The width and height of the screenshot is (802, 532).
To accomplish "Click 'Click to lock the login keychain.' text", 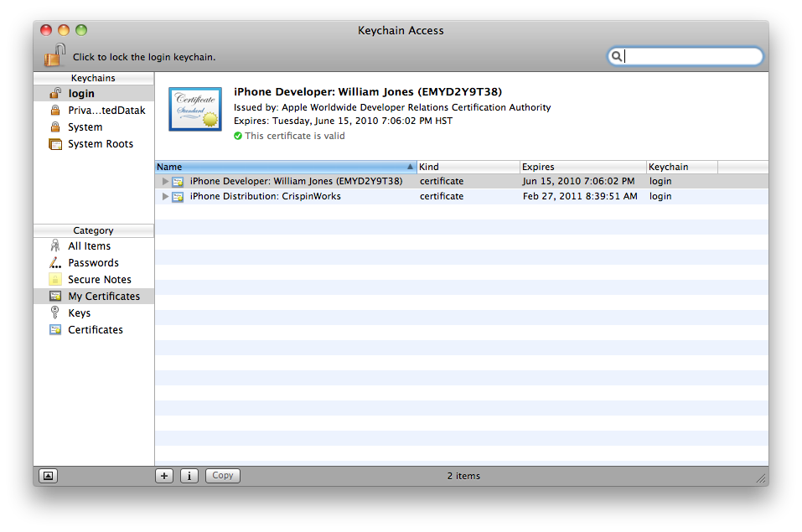I will (x=144, y=57).
